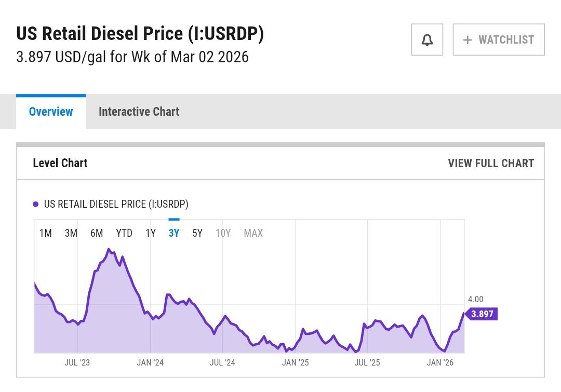Image resolution: width=561 pixels, height=392 pixels.
Task: Choose the 3Y time range
Action: pyautogui.click(x=174, y=233)
